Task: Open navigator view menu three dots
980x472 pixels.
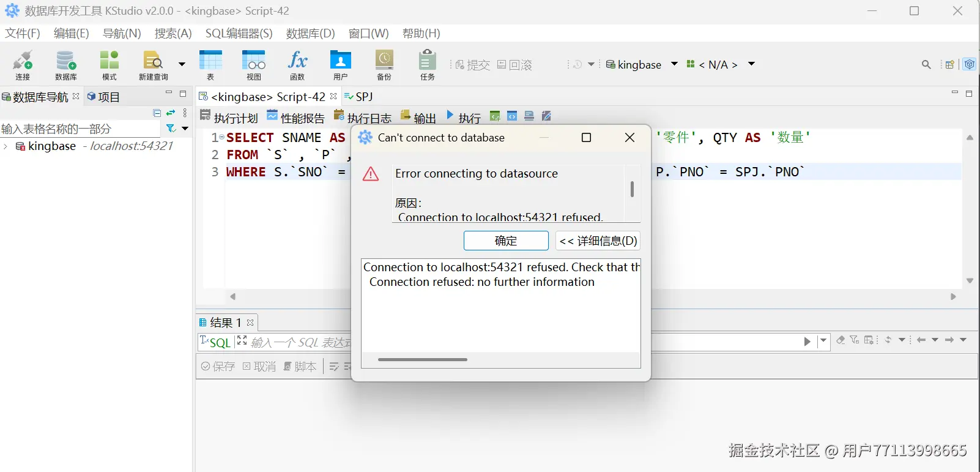Action: 185,113
